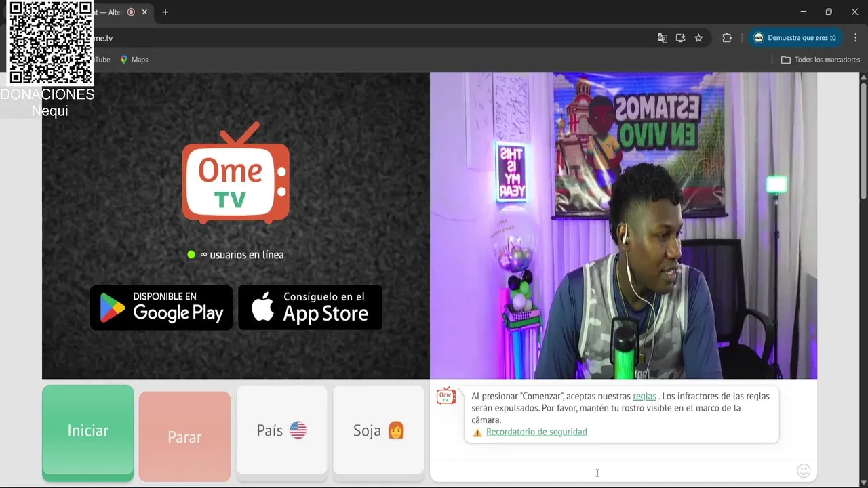Image resolution: width=868 pixels, height=488 pixels.
Task: Open the emoji picker smiley icon
Action: 804,470
